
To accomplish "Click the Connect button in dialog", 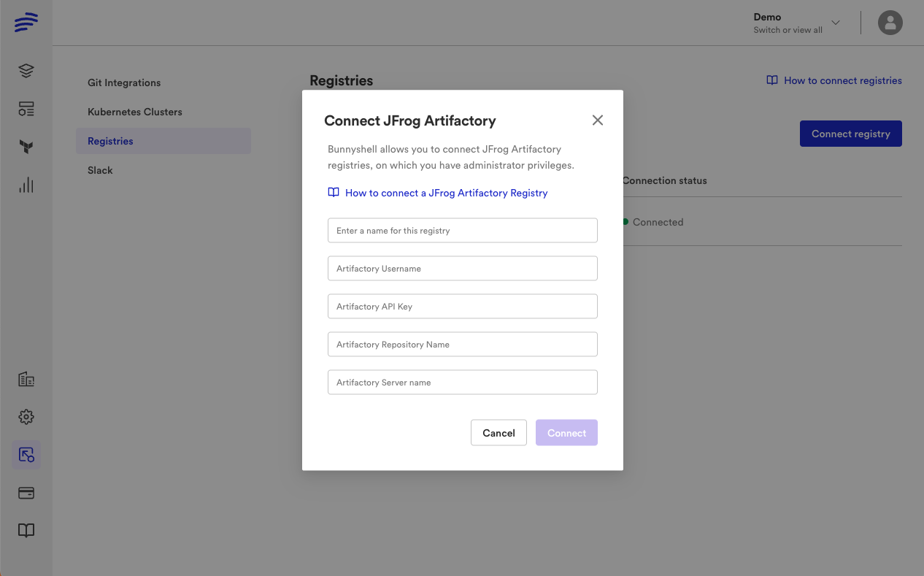I will tap(566, 433).
